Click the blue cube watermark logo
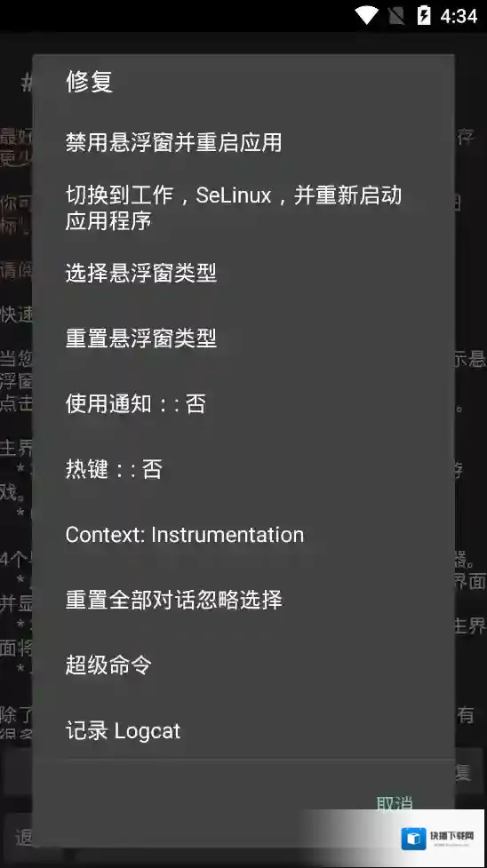Image resolution: width=487 pixels, height=868 pixels. pyautogui.click(x=413, y=839)
